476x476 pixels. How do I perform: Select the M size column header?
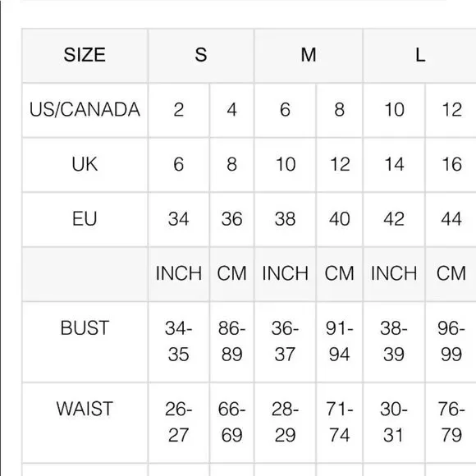pos(309,55)
